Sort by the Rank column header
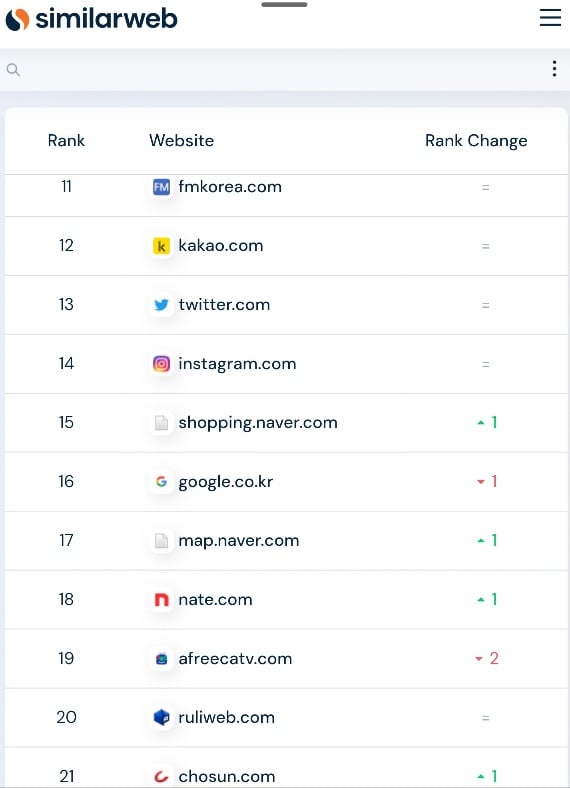The image size is (570, 788). 66,141
